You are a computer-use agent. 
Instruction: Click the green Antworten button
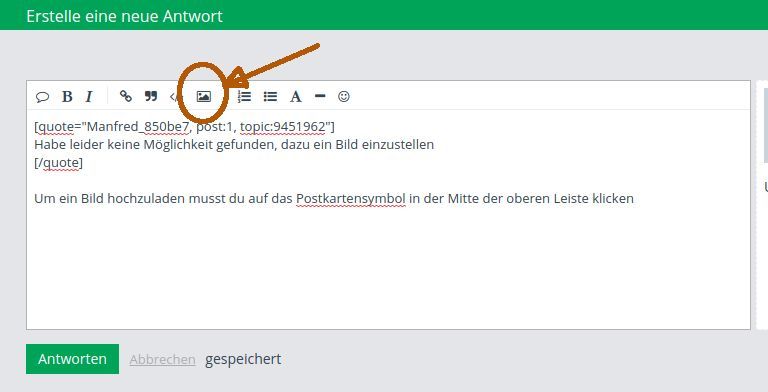72,359
